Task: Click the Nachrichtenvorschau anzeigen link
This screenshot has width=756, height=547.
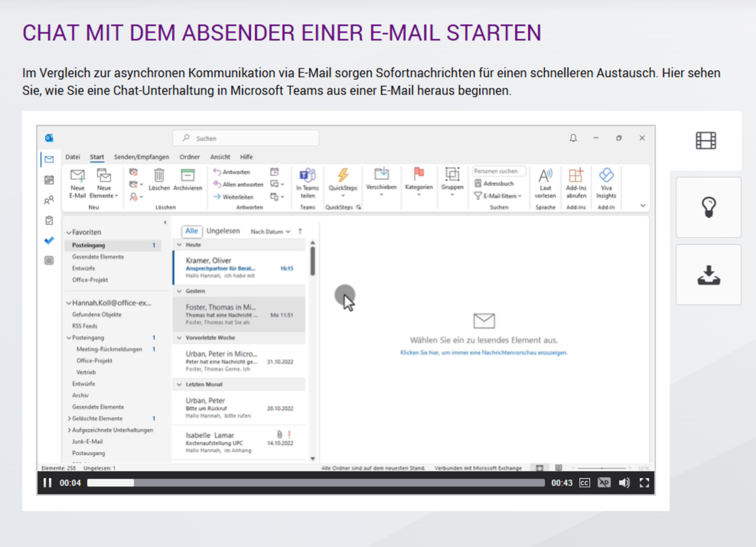Action: (x=483, y=352)
